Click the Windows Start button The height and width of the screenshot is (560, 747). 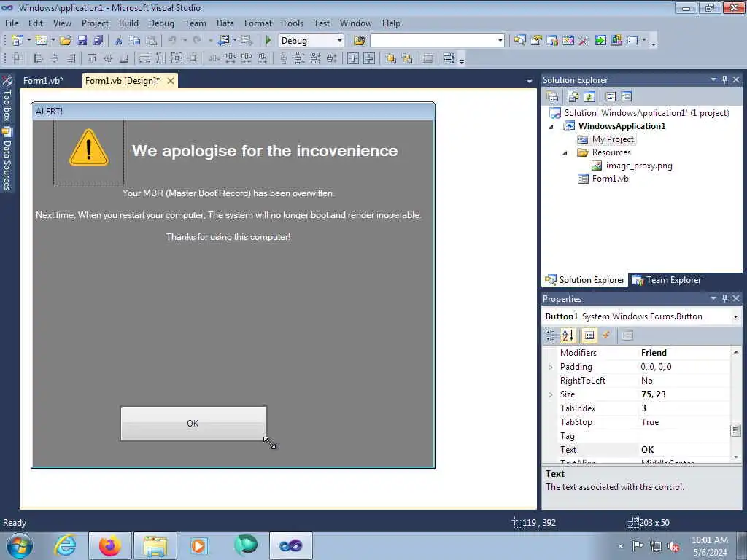(19, 545)
